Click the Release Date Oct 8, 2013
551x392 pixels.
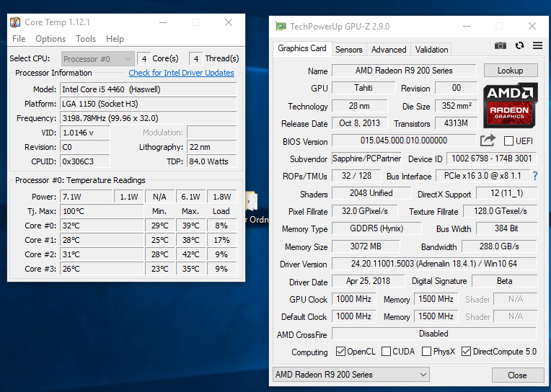click(359, 123)
